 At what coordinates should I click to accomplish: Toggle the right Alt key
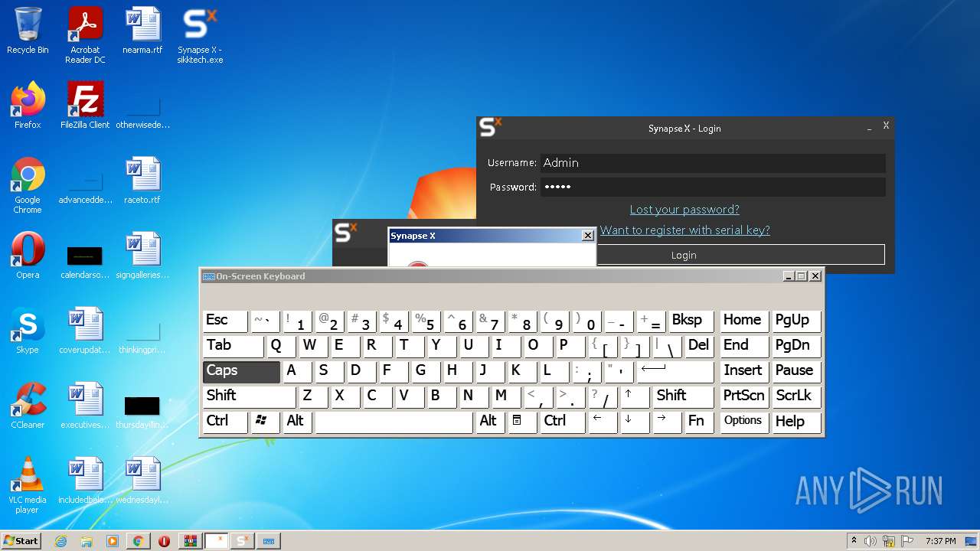tap(490, 422)
